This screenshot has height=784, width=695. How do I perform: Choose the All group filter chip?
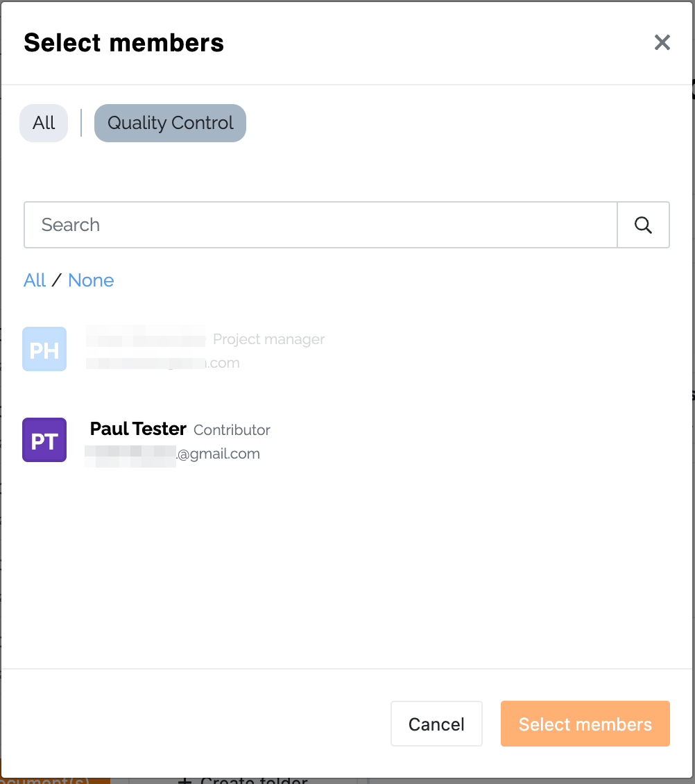pyautogui.click(x=44, y=123)
